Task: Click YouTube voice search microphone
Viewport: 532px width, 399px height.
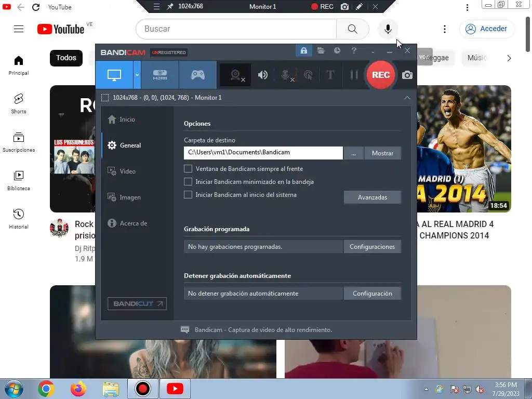Action: click(388, 29)
